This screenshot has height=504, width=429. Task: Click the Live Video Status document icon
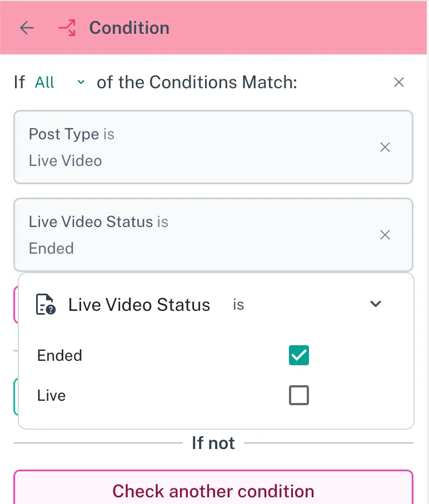46,305
